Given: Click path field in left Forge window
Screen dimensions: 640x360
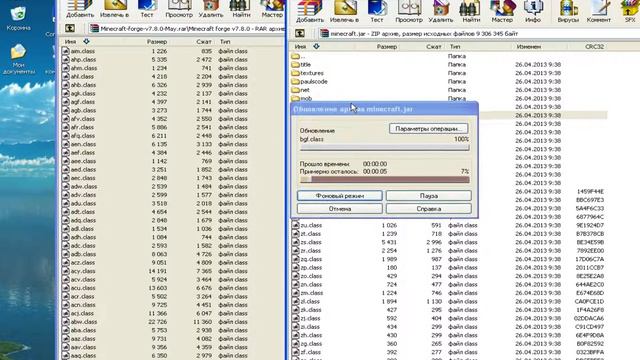Looking at the screenshot, I should [187, 29].
